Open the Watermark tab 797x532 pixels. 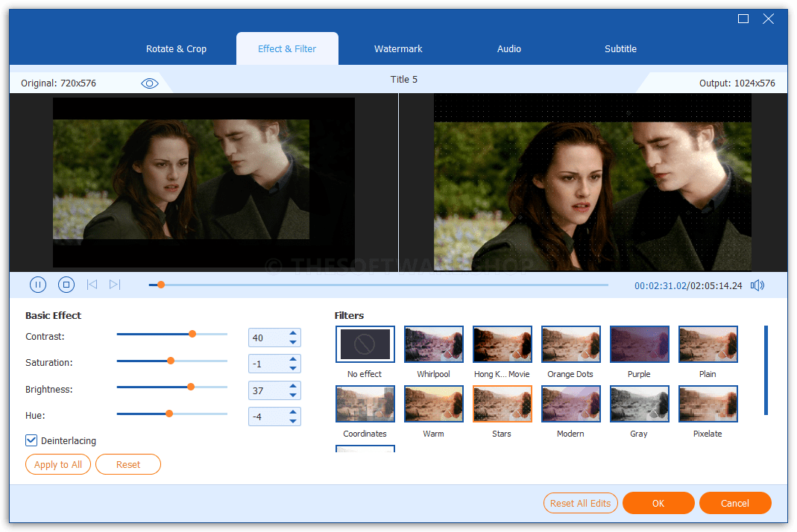click(x=398, y=48)
